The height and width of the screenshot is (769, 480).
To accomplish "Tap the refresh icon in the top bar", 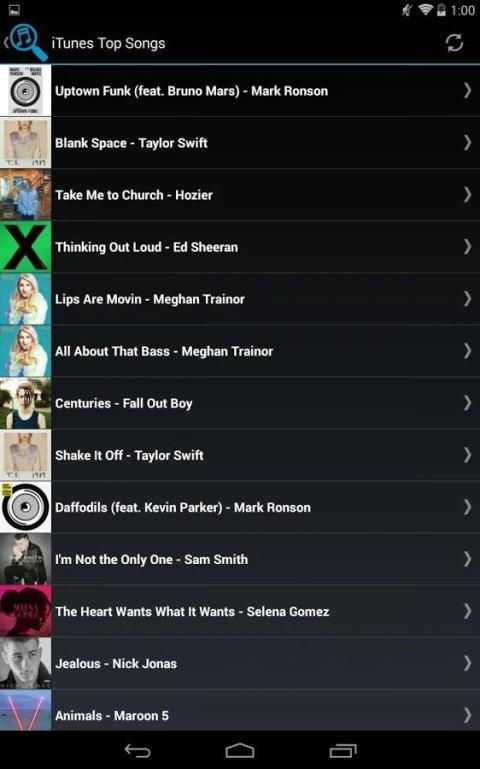I will [454, 43].
